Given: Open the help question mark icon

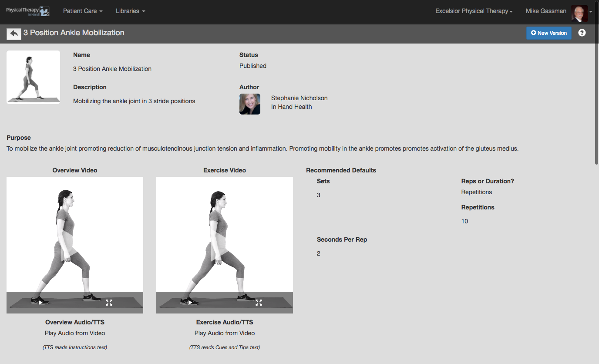Looking at the screenshot, I should click(x=582, y=33).
